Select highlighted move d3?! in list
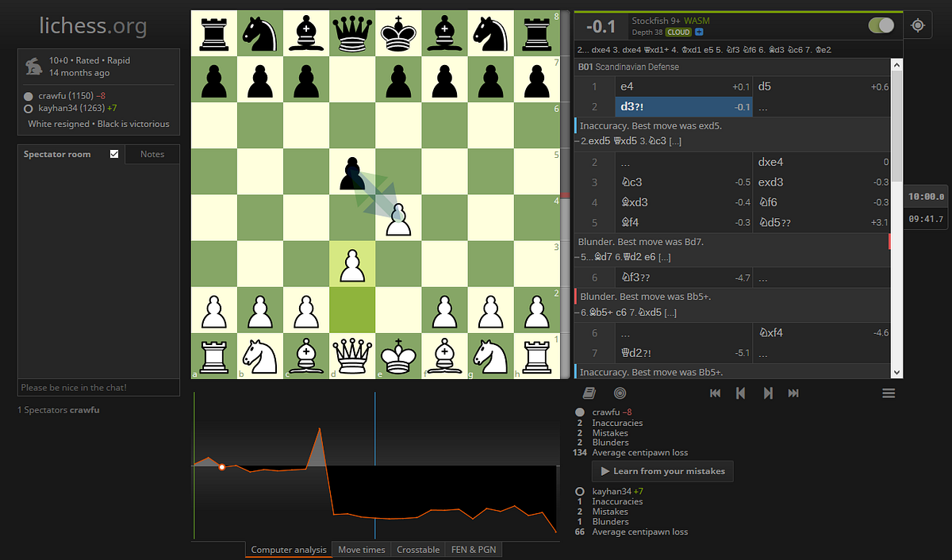Screen dimensions: 952x560 tap(682, 107)
